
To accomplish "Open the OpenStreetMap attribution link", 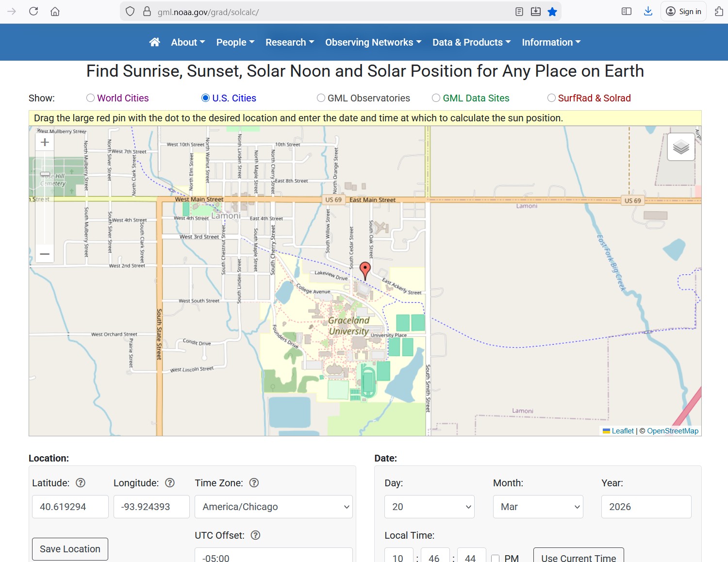I will (x=672, y=431).
